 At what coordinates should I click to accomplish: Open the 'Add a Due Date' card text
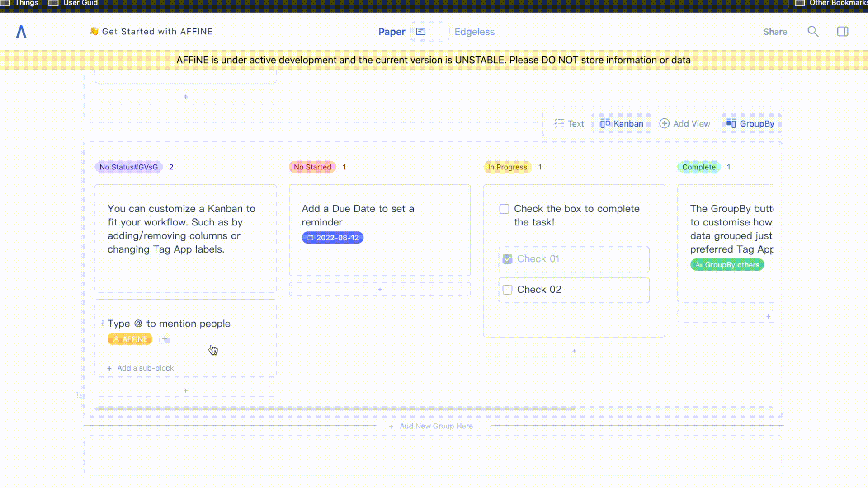[x=358, y=216]
